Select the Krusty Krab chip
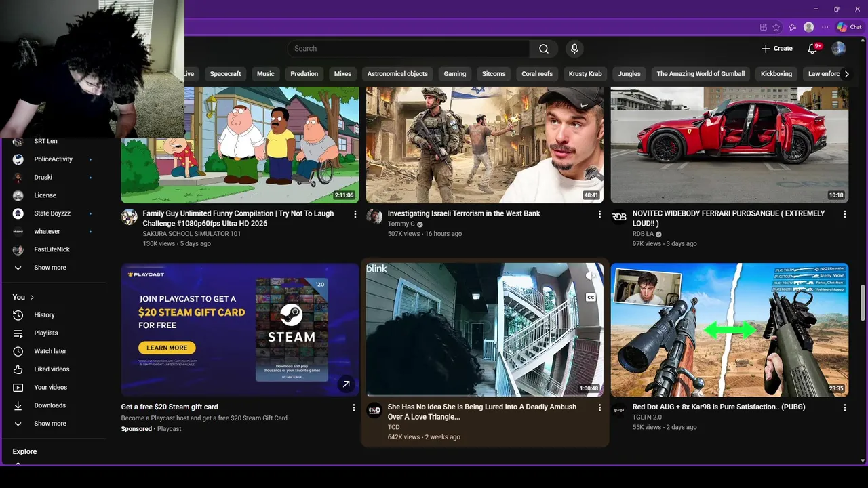The width and height of the screenshot is (868, 488). point(585,74)
